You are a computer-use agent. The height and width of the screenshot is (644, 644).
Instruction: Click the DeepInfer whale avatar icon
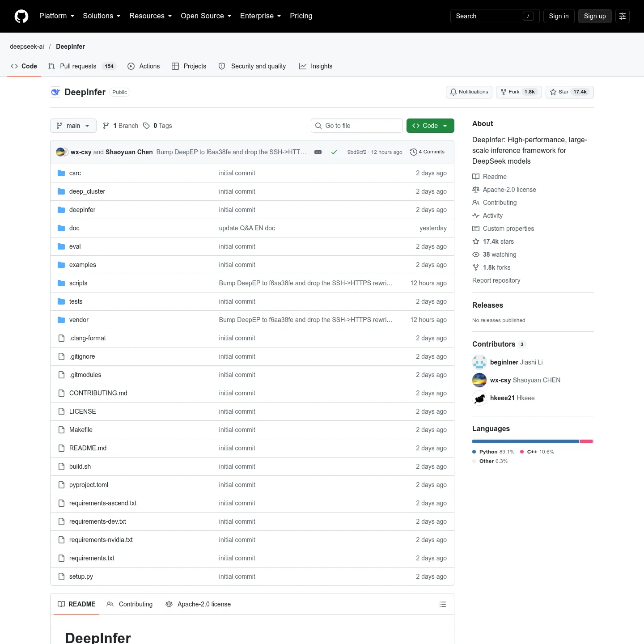coord(55,92)
